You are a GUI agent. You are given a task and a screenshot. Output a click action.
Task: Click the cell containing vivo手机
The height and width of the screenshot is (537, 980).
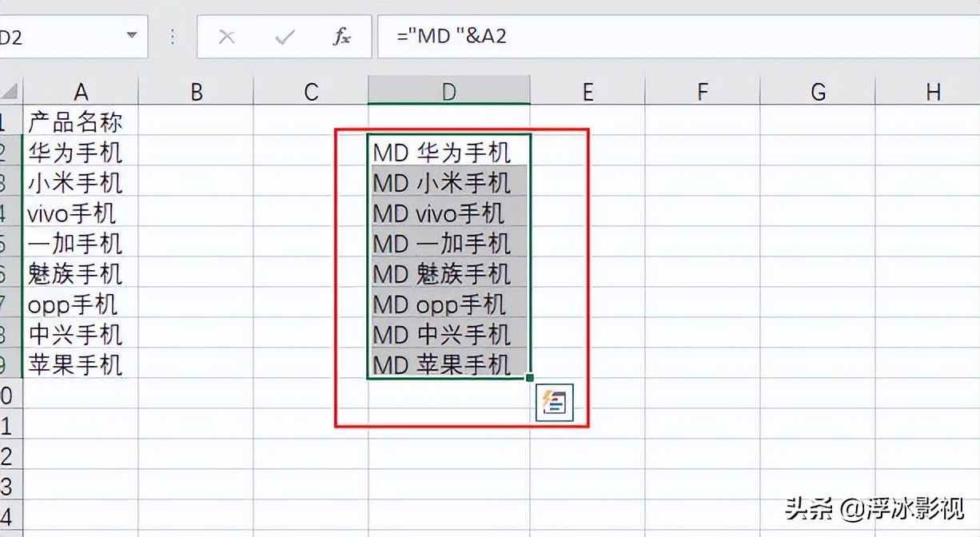coord(81,213)
